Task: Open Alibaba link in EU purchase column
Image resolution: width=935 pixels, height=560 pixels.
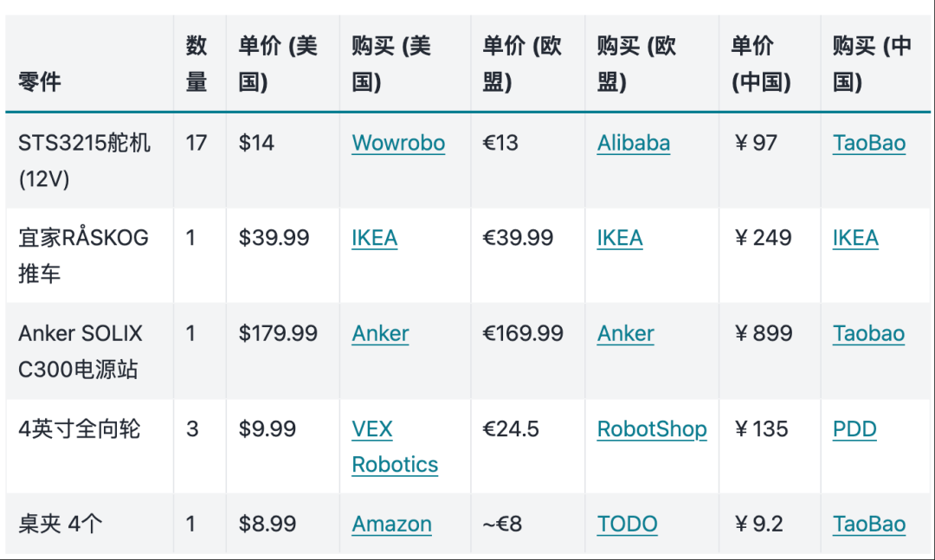Action: pos(633,143)
